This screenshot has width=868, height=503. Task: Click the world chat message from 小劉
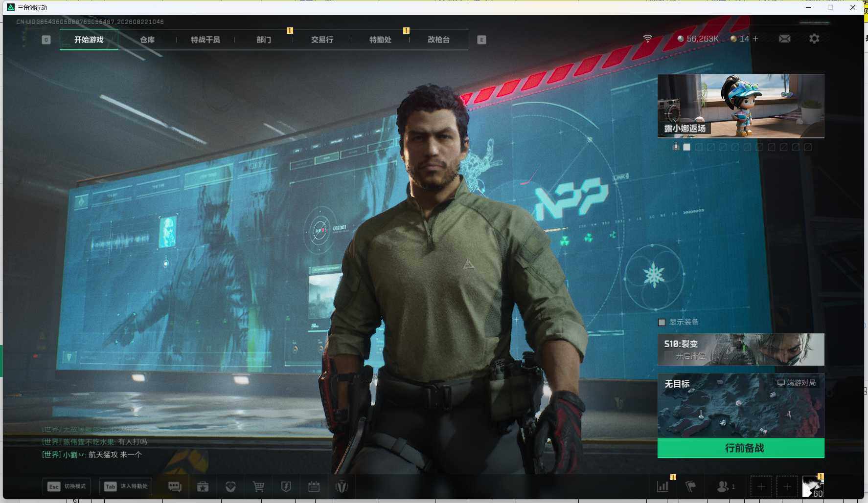pos(92,455)
